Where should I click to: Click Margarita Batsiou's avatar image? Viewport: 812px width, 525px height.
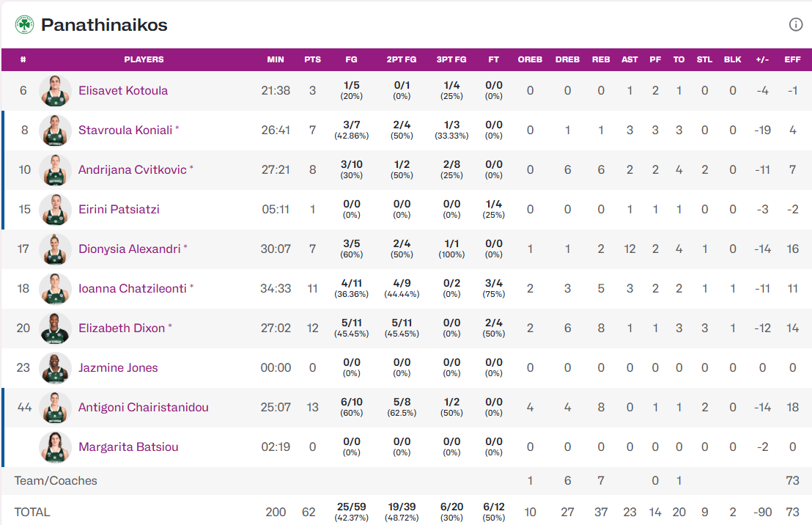pyautogui.click(x=55, y=447)
